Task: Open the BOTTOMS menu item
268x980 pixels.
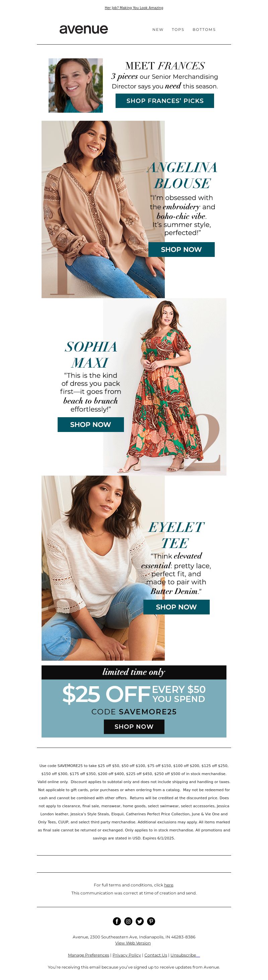Action: (204, 30)
